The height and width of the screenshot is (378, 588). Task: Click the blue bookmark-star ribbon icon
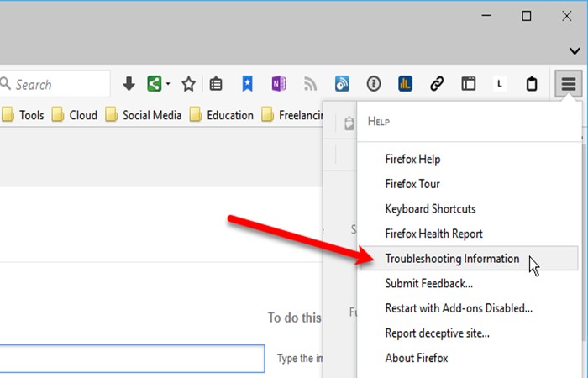pyautogui.click(x=247, y=84)
